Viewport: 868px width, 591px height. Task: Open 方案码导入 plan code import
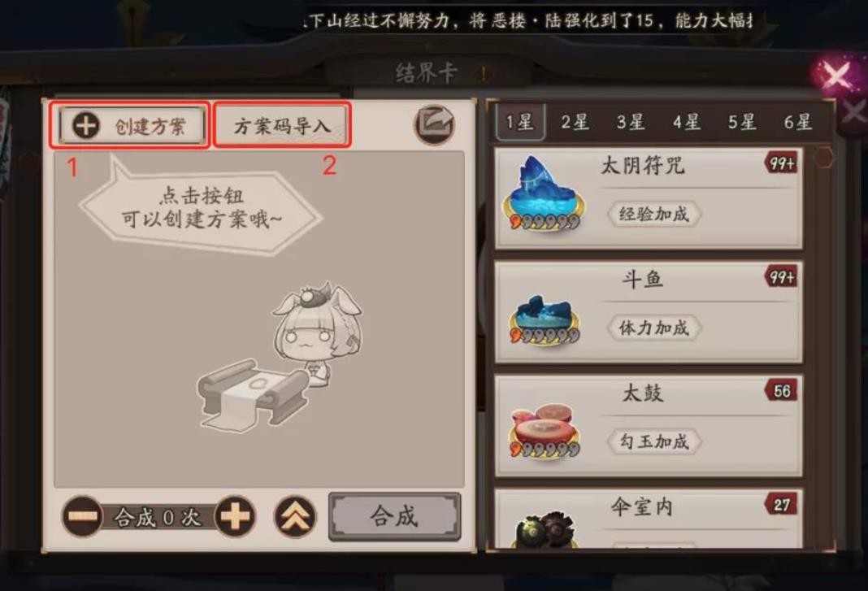pos(282,126)
